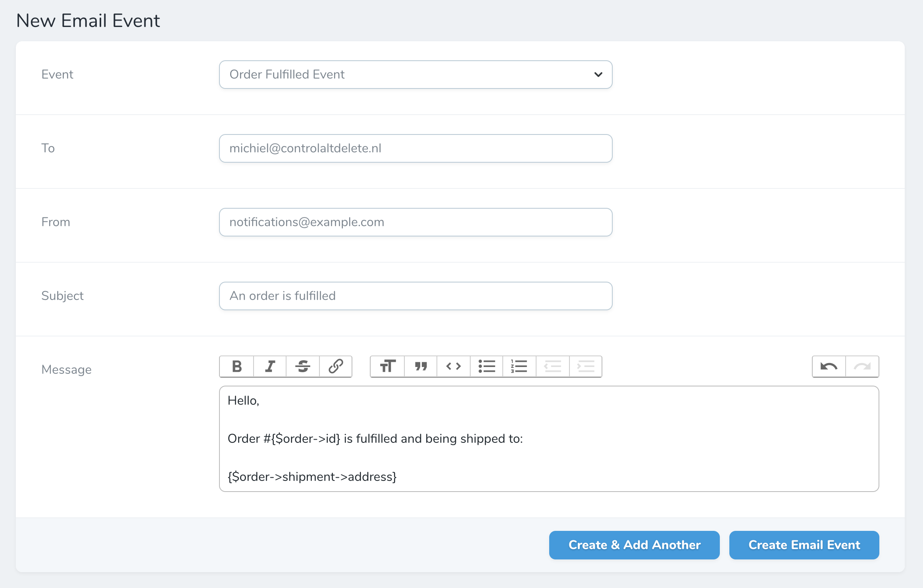Select the From sender address field
The height and width of the screenshot is (588, 923).
415,222
